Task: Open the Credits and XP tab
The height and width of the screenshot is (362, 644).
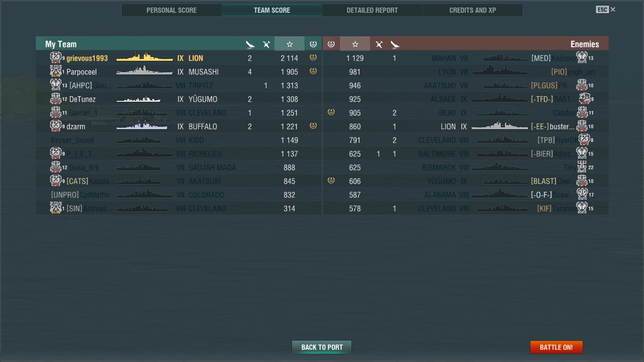Action: [473, 10]
